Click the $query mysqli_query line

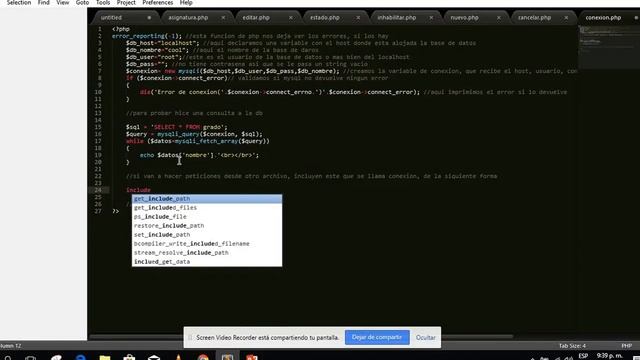coord(194,134)
